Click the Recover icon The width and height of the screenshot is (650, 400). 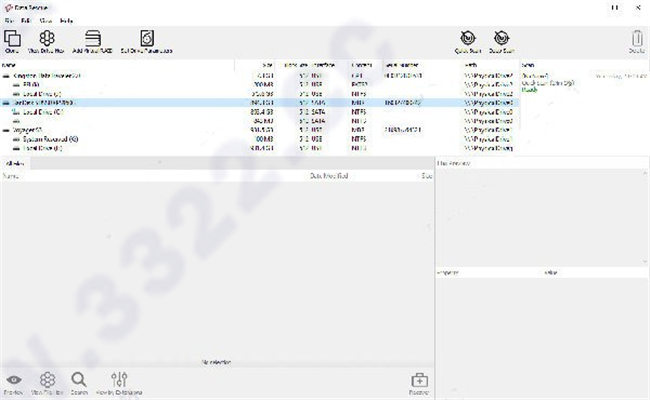pyautogui.click(x=419, y=380)
